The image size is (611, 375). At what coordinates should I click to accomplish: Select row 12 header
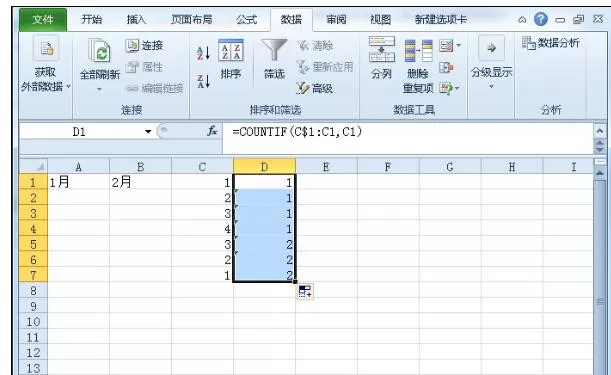click(34, 352)
